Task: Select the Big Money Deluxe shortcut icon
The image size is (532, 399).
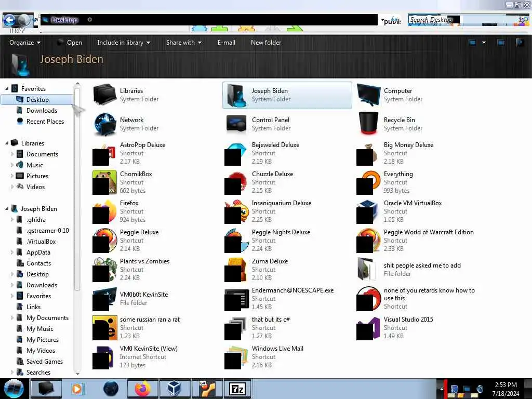Action: click(368, 153)
